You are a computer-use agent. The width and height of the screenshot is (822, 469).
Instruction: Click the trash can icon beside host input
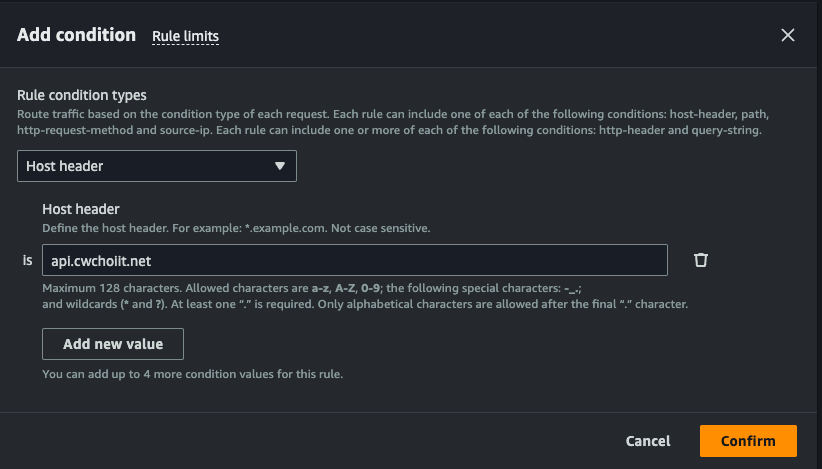tap(701, 260)
